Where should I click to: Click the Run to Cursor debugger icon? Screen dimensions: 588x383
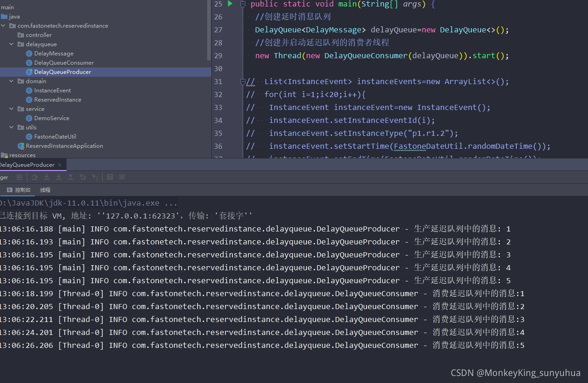point(95,177)
